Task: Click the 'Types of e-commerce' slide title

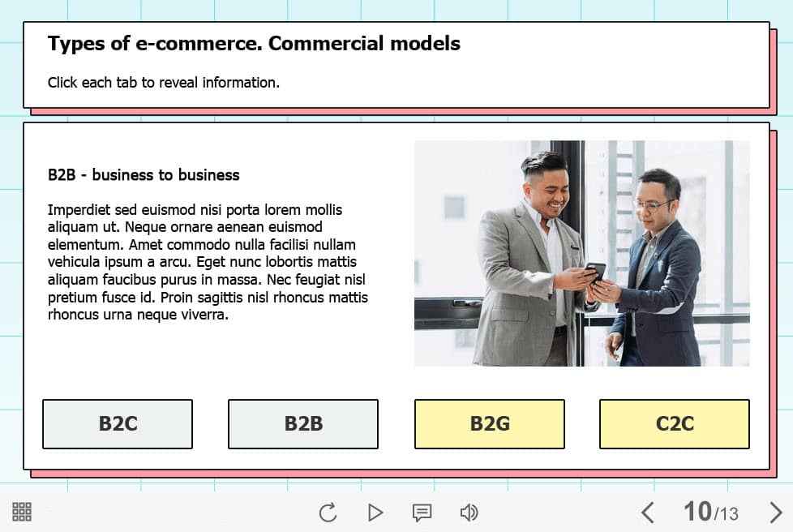Action: click(254, 44)
